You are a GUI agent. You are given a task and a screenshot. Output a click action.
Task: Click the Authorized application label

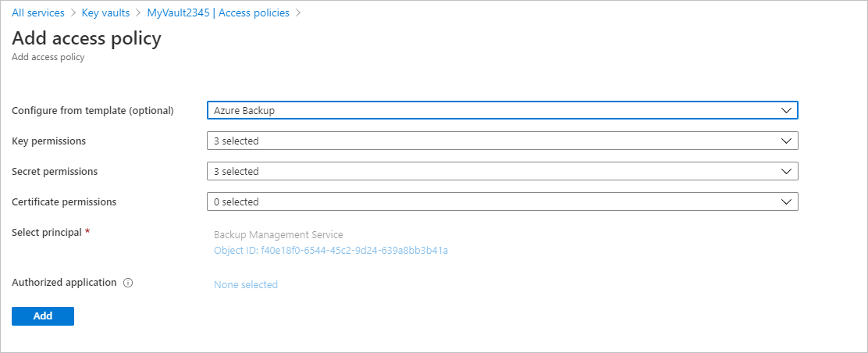64,283
